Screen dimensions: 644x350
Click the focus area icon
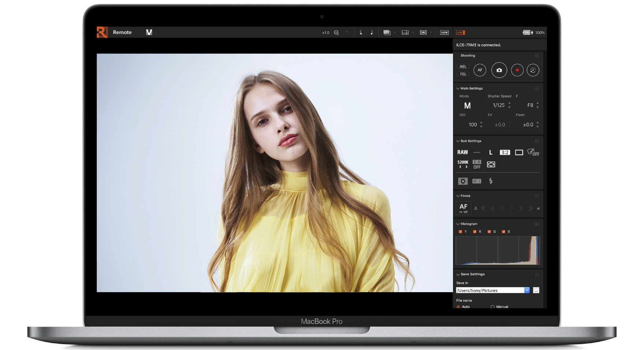point(491,164)
